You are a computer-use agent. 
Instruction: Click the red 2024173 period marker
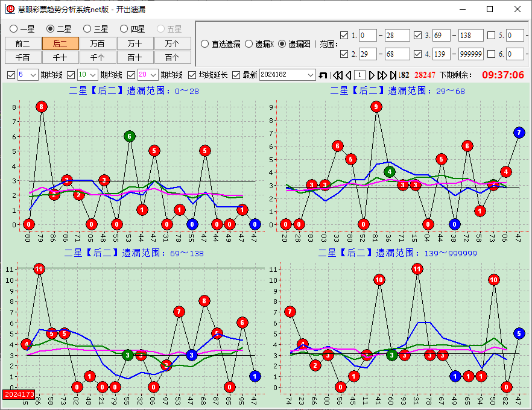[x=19, y=394]
